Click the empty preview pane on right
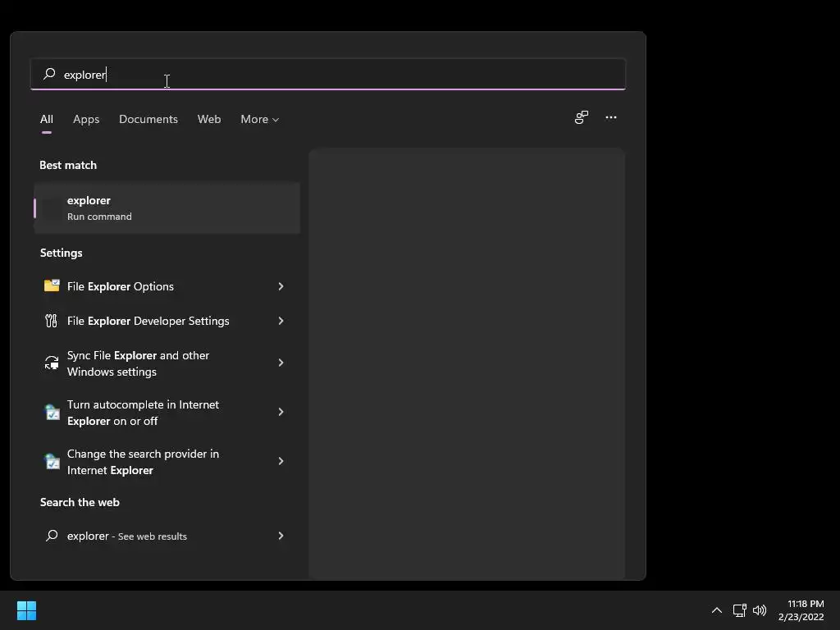The height and width of the screenshot is (630, 840). point(467,363)
